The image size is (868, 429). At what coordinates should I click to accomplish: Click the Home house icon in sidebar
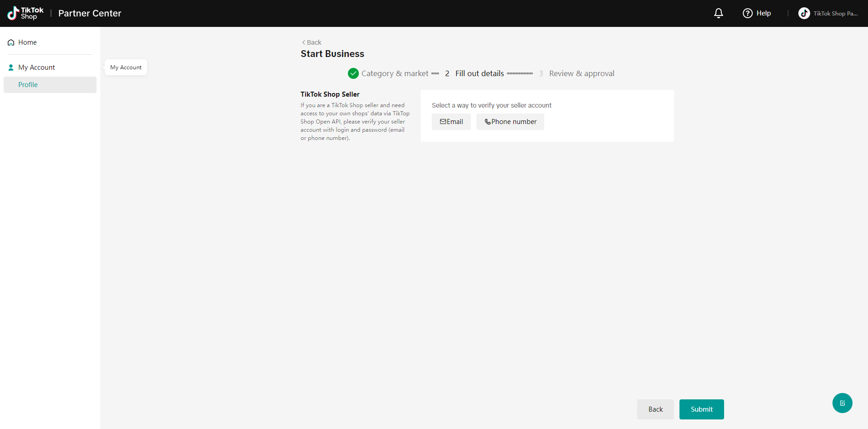[11, 42]
